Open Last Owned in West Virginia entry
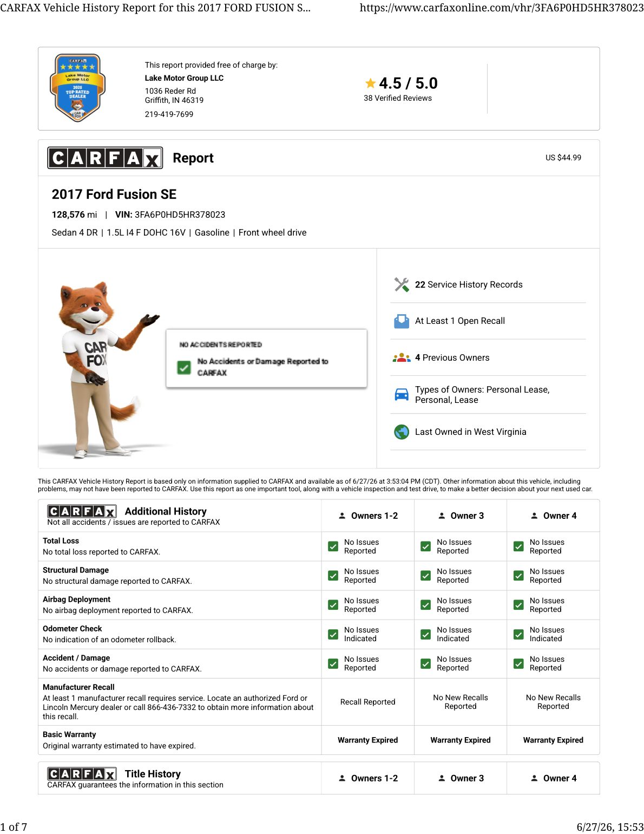This screenshot has width=644, height=834. [x=470, y=432]
